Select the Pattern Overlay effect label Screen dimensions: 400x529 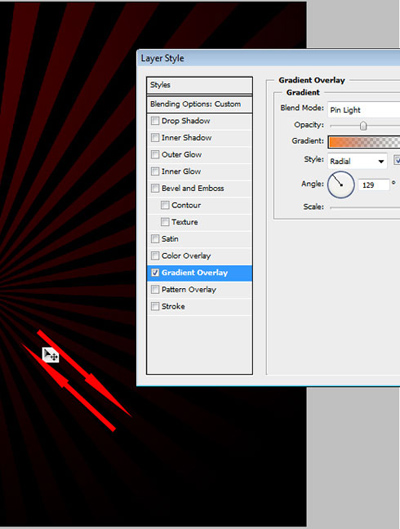tap(189, 289)
